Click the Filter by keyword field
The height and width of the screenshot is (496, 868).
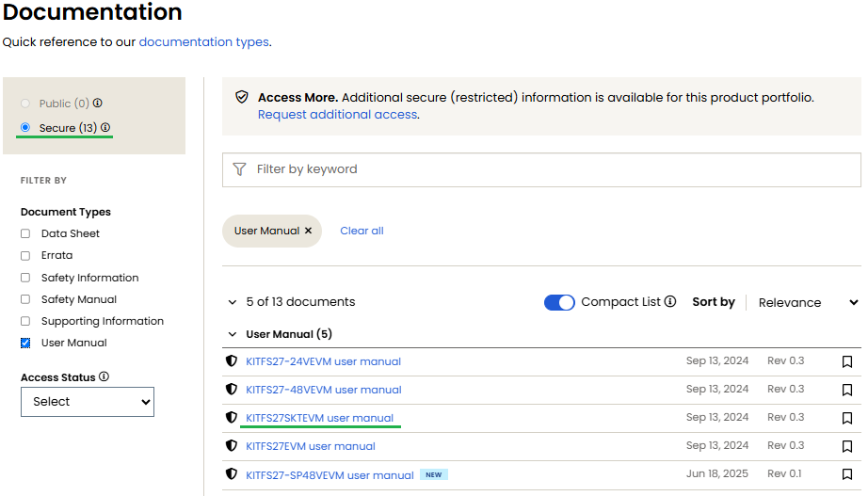point(541,170)
